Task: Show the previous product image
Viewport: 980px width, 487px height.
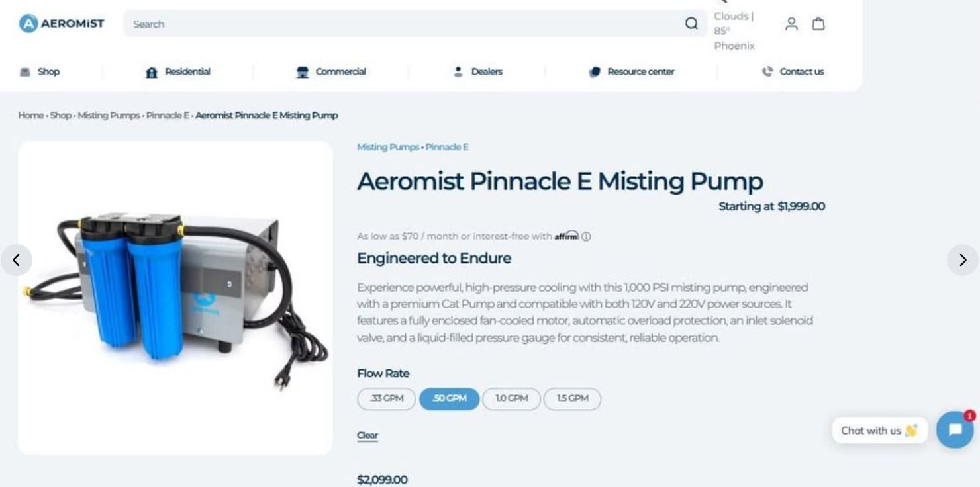Action: 17,260
